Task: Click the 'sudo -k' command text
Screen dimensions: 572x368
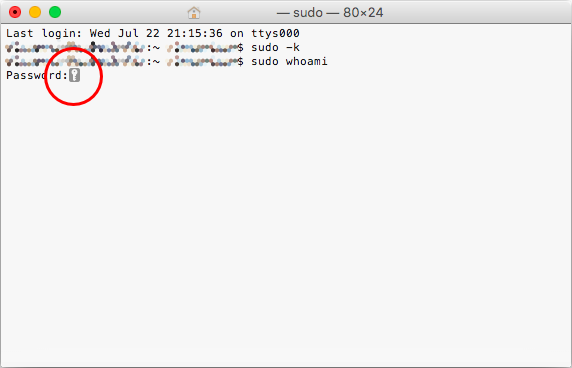Action: point(275,47)
